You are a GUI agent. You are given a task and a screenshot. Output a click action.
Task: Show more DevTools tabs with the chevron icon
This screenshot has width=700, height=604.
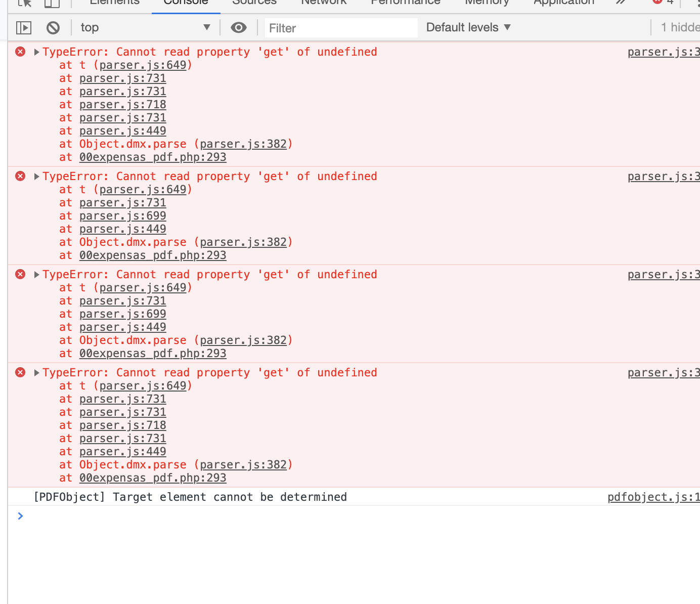tap(621, 3)
